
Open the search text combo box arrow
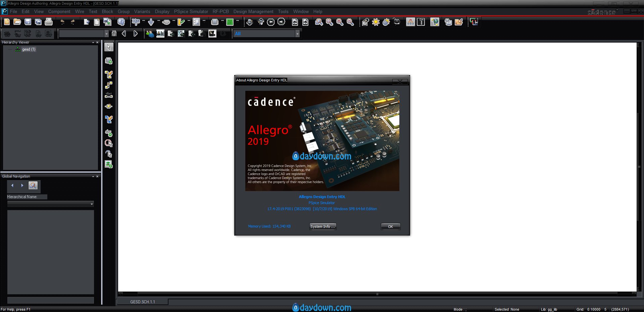tap(106, 34)
